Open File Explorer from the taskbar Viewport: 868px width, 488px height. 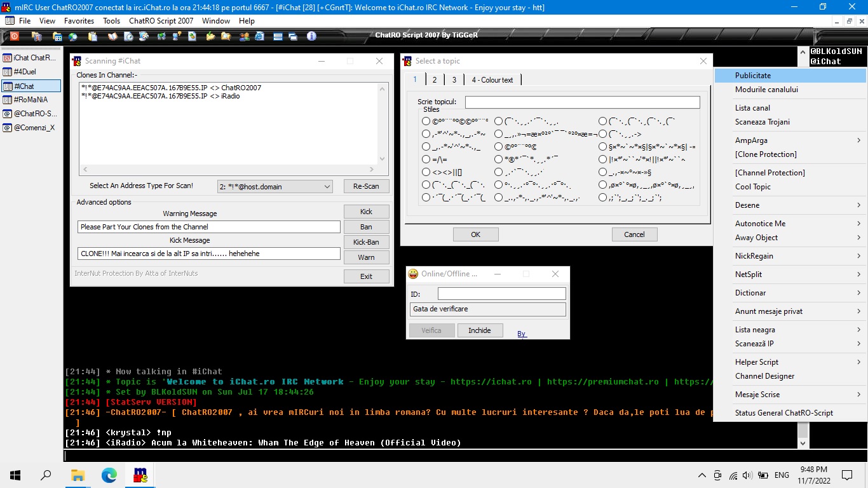[x=78, y=475]
